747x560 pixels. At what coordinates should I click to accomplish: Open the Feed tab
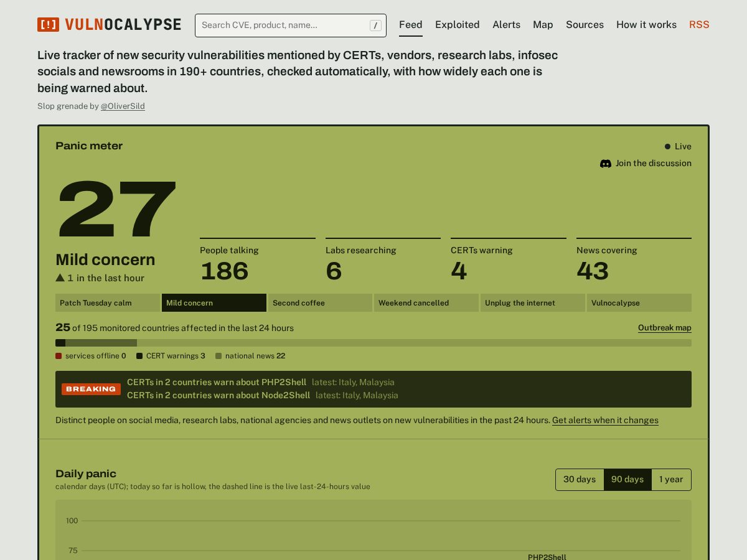click(x=411, y=25)
